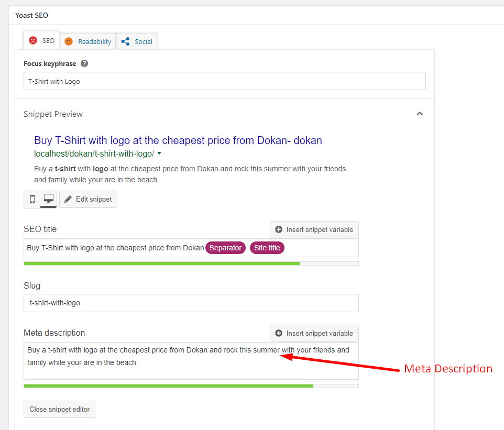Screen dimensions: 504x430
Task: Open the dropdown arrow next to snippet URL
Action: click(x=159, y=153)
